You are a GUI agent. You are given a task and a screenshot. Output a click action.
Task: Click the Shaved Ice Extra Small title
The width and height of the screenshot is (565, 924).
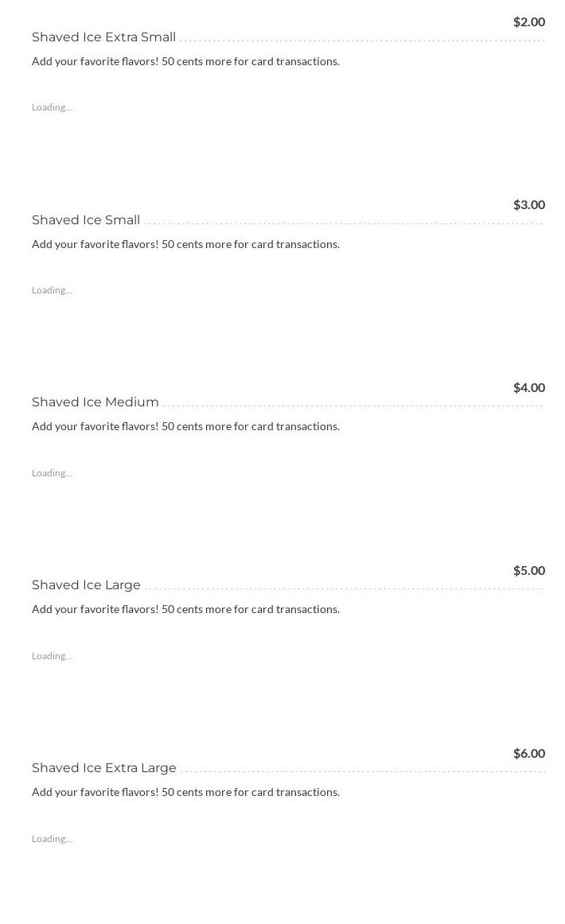point(103,37)
